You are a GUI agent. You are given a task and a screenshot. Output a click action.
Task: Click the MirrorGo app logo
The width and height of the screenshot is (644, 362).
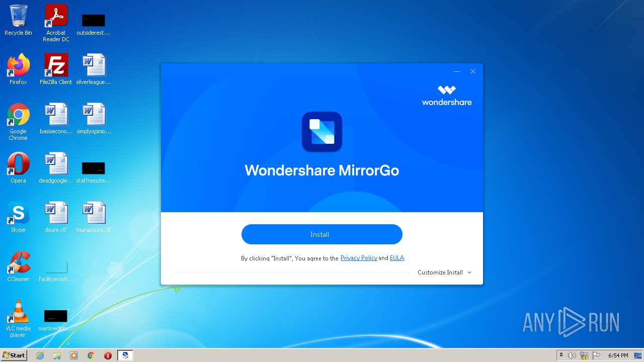click(x=322, y=132)
